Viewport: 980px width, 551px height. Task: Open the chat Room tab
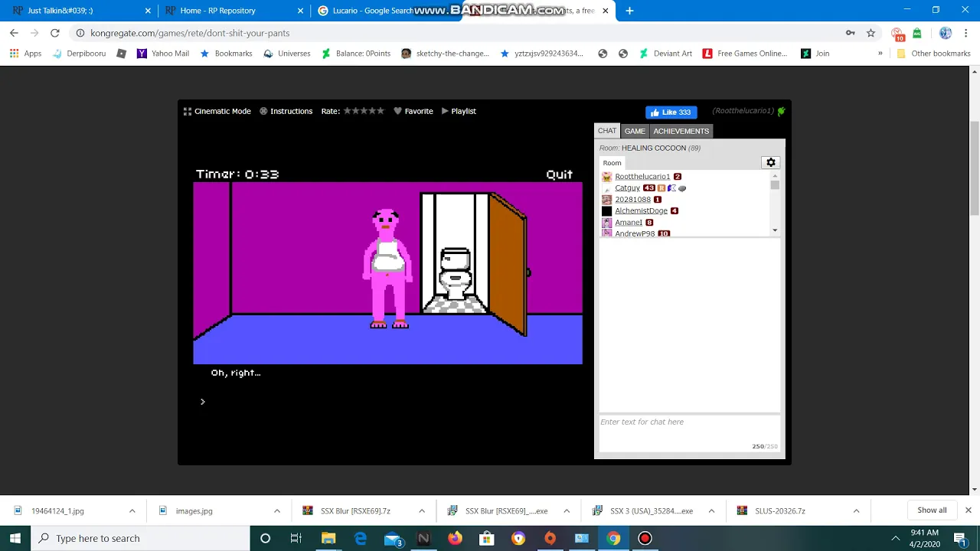pos(612,162)
